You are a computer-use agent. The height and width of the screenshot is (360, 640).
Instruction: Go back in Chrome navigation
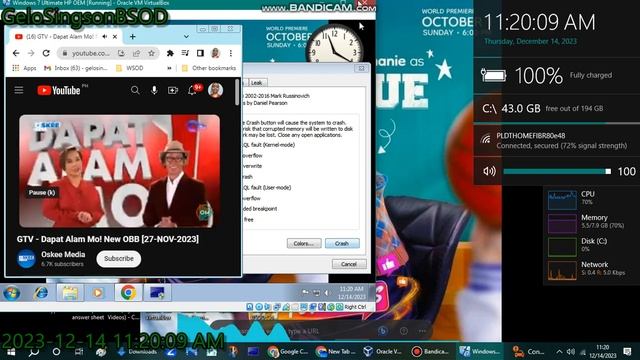coord(16,53)
